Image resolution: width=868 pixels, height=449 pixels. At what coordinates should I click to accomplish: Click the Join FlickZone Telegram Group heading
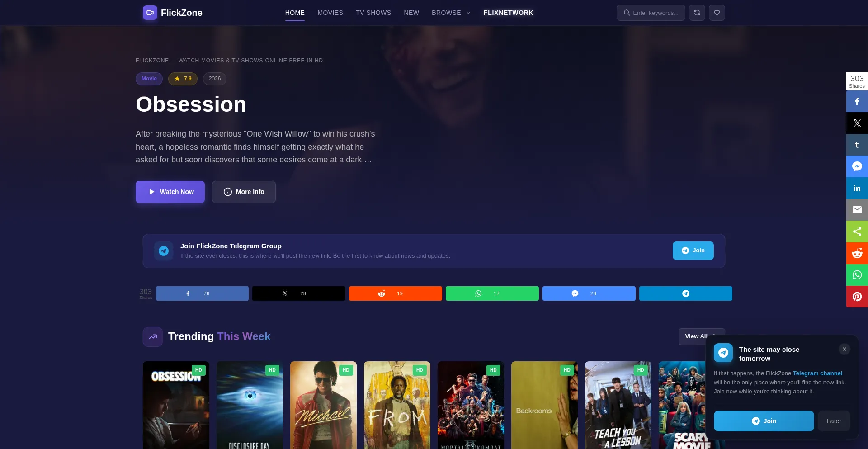click(x=231, y=246)
